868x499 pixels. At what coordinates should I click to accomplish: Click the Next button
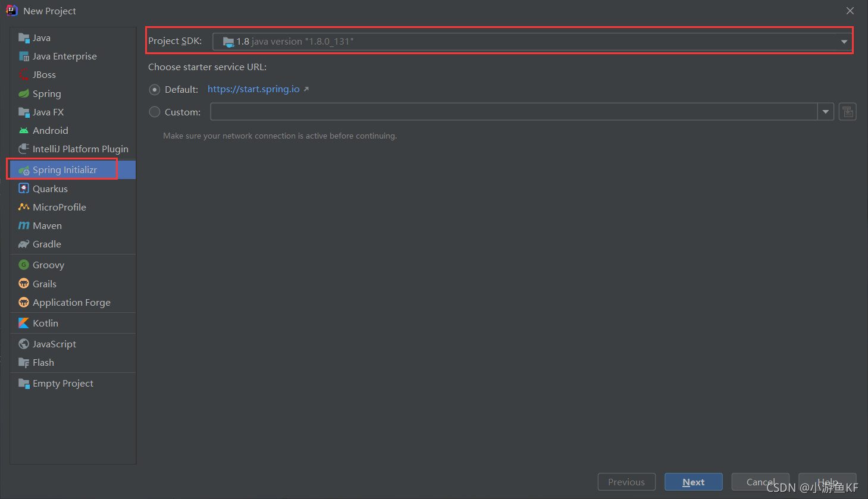694,482
